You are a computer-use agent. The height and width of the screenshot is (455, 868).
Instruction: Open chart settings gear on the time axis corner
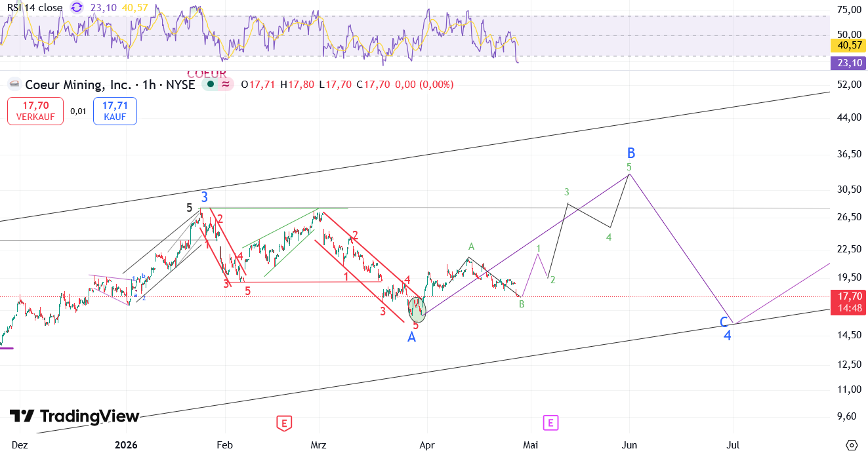pyautogui.click(x=852, y=445)
